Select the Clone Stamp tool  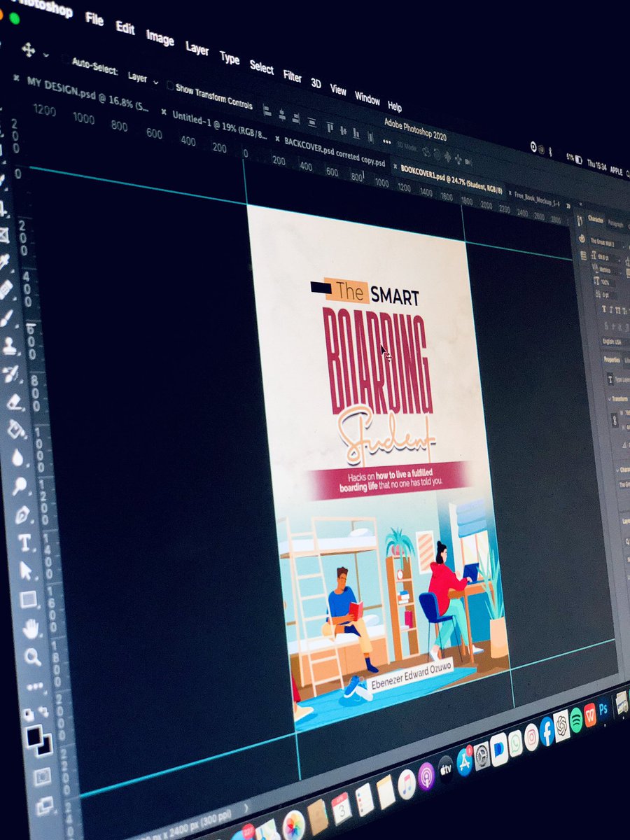(8, 345)
